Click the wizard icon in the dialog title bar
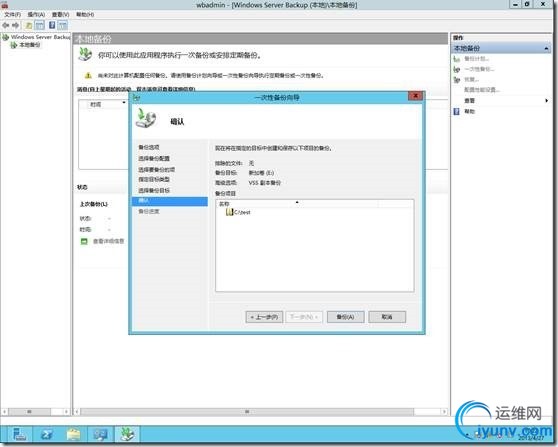The width and height of the screenshot is (558, 447). [136, 97]
